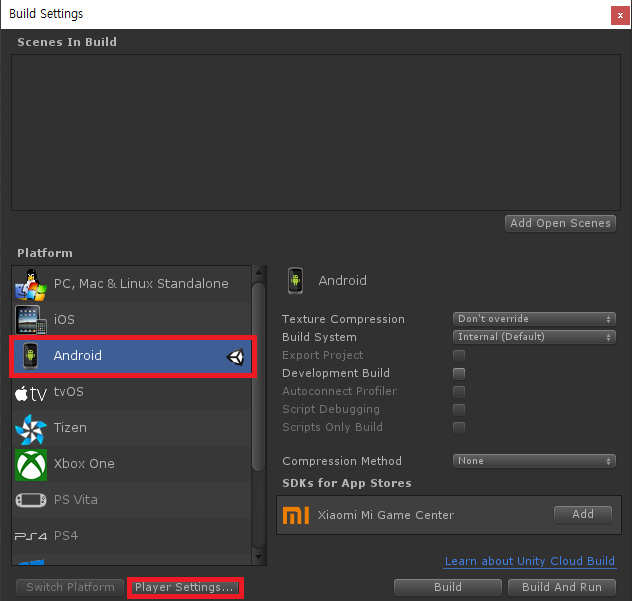The image size is (632, 601).
Task: Click the Tizen pinwheel icon
Action: [x=31, y=429]
